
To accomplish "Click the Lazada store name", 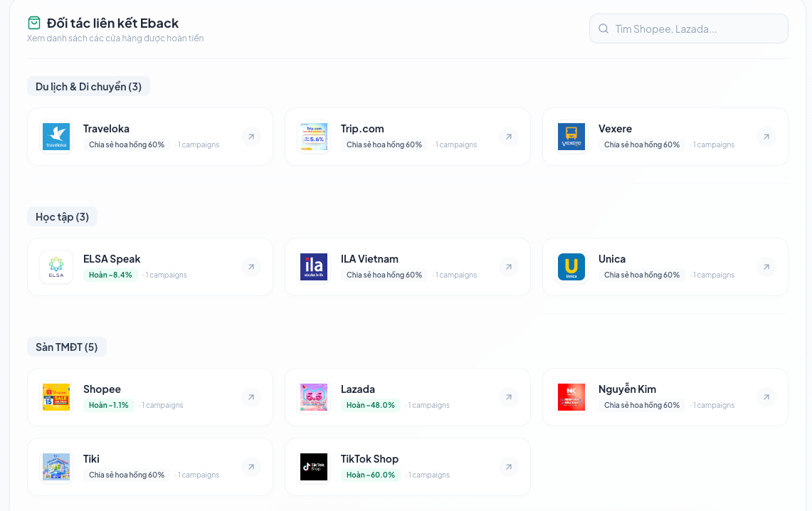I will click(x=358, y=389).
